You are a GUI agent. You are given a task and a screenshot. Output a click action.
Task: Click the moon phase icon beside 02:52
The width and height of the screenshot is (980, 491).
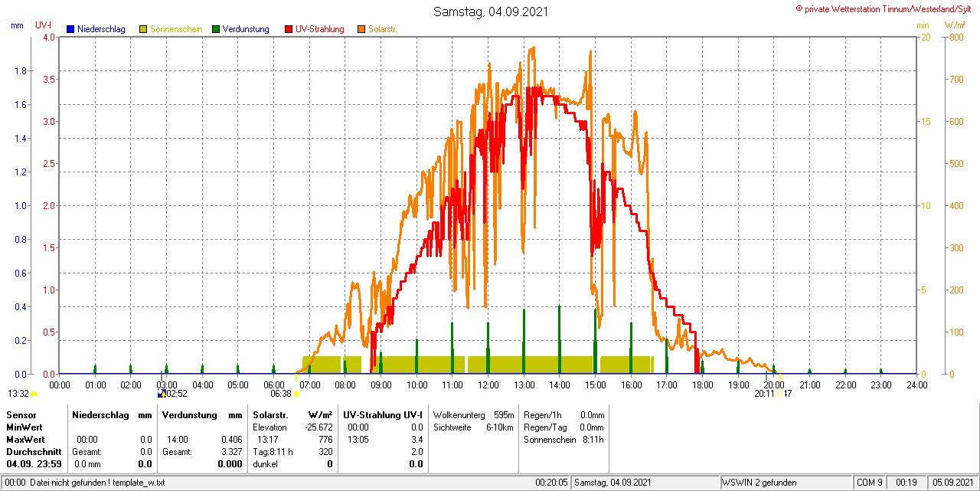(x=162, y=394)
